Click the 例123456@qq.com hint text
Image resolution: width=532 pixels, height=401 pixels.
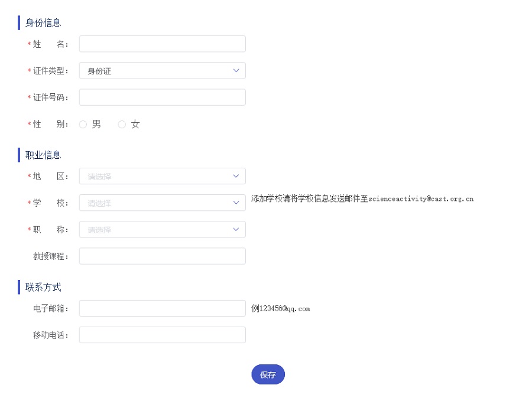click(280, 308)
